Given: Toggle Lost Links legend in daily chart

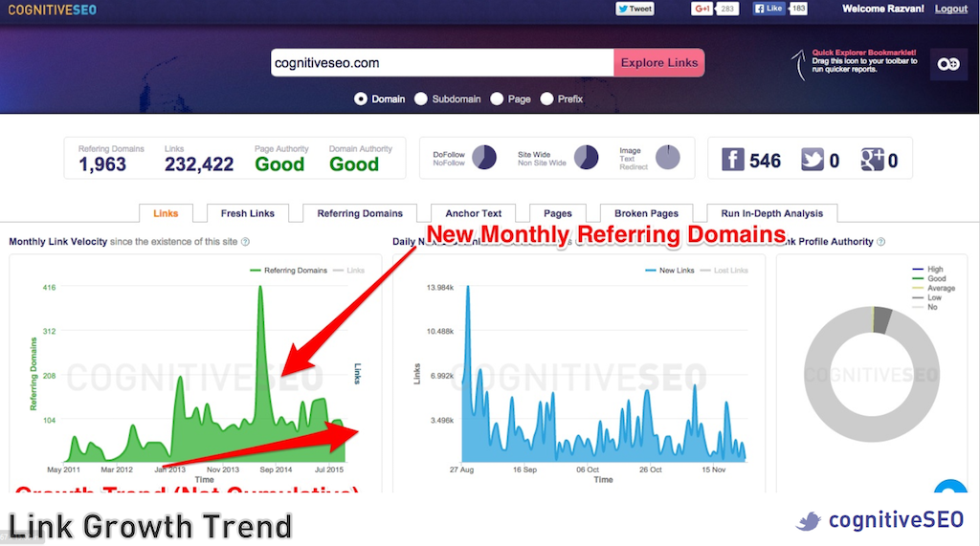Looking at the screenshot, I should (724, 271).
